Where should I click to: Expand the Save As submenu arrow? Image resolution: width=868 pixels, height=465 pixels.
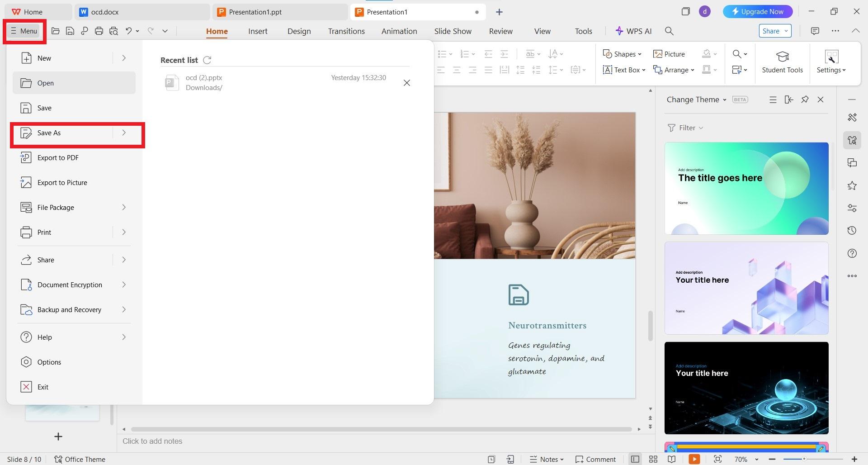[124, 133]
